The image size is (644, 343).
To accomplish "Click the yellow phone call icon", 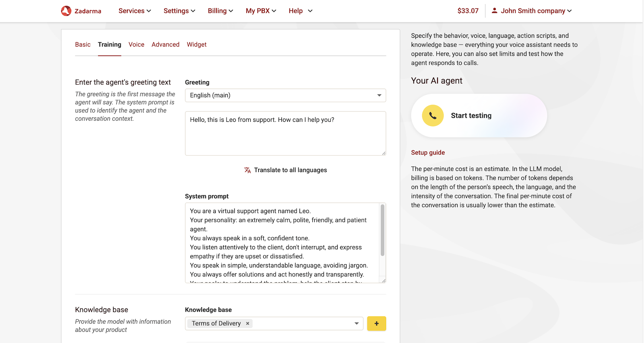I will [433, 116].
